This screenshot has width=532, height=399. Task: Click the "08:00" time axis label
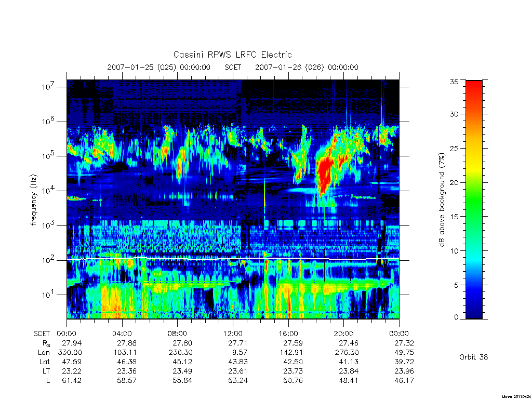[177, 334]
